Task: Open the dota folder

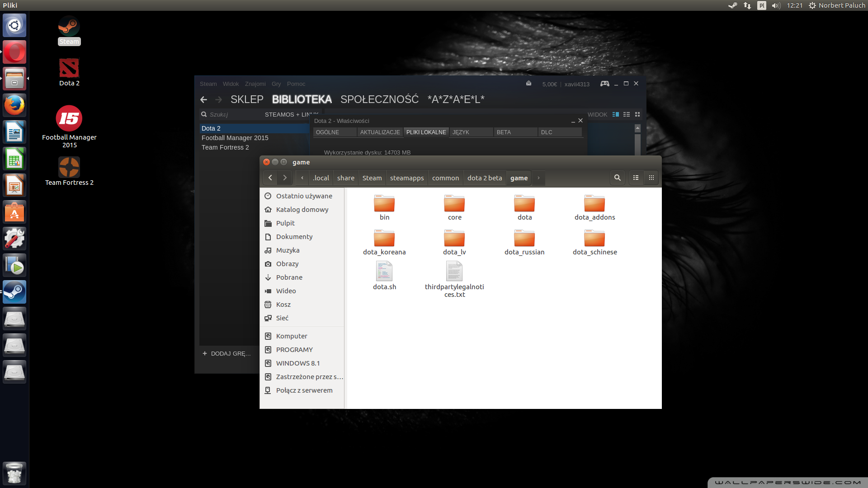Action: pyautogui.click(x=524, y=207)
